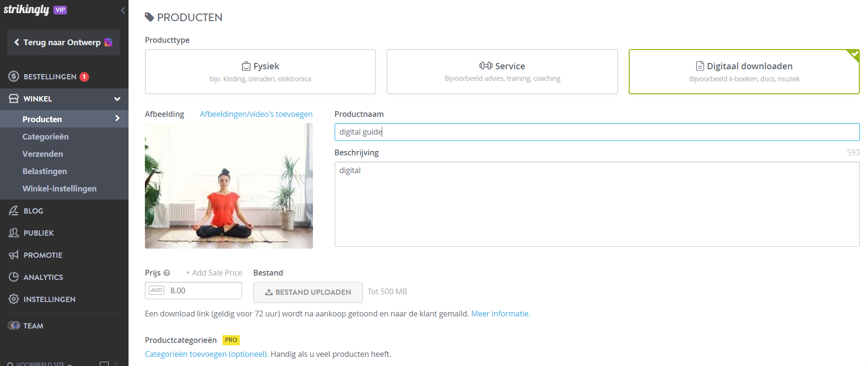This screenshot has width=868, height=366.
Task: Collapse the sidebar with the arrow
Action: click(123, 10)
